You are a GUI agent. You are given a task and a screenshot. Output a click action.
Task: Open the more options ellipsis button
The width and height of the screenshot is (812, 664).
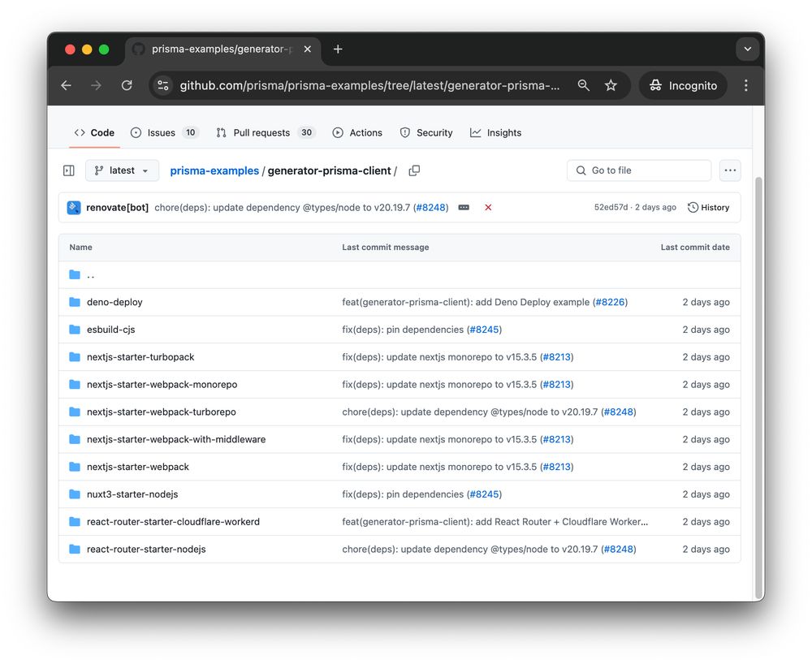pos(730,170)
